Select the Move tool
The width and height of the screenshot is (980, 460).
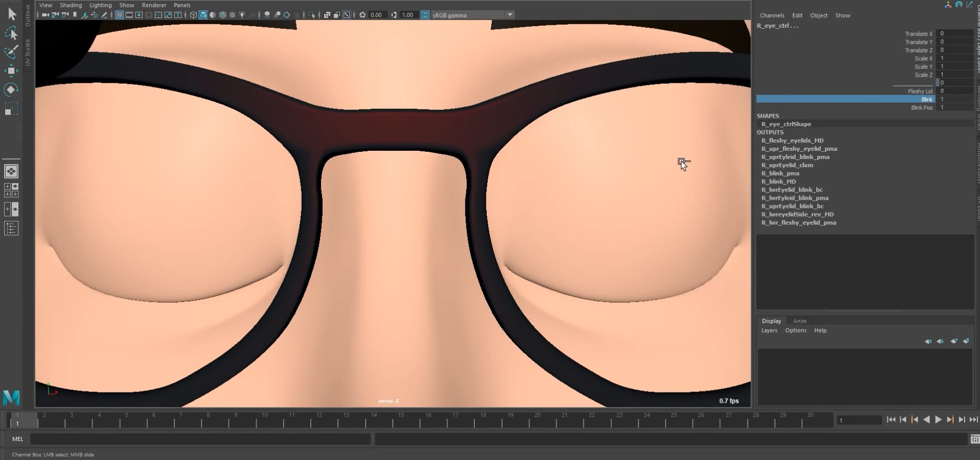tap(11, 71)
